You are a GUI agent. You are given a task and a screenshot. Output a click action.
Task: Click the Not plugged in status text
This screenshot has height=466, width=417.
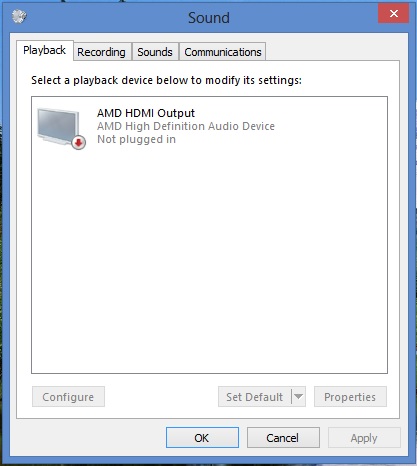[x=136, y=139]
